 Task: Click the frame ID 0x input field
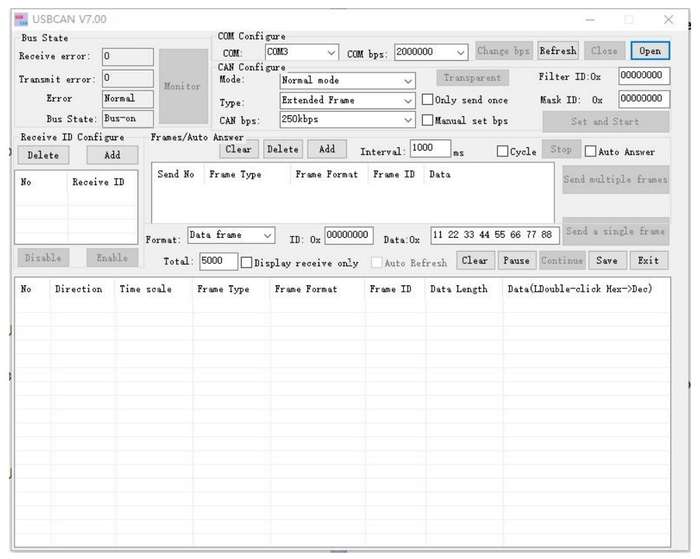pos(349,235)
